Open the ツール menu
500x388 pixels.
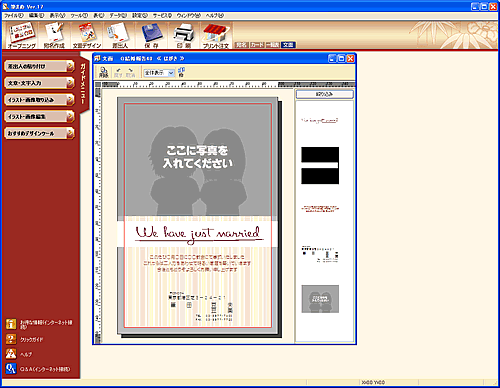[x=79, y=15]
